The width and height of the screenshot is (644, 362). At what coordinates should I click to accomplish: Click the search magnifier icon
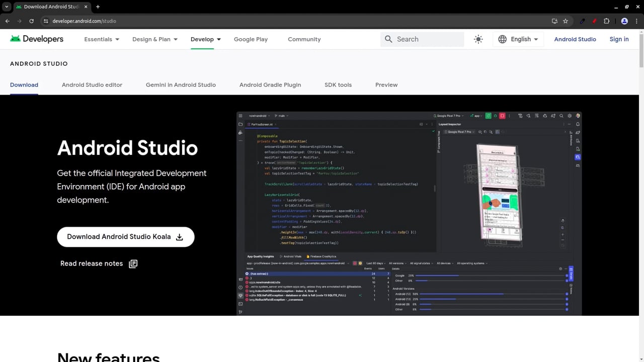point(388,39)
